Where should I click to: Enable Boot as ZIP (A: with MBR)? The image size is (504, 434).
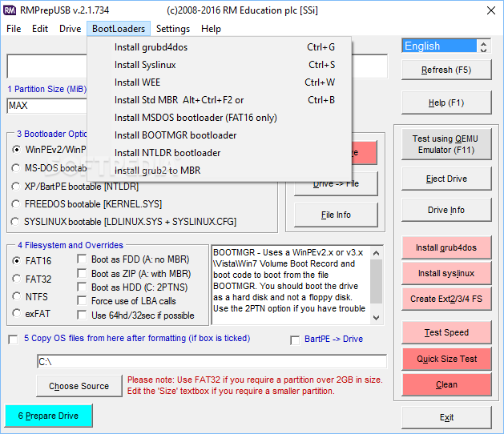click(82, 273)
